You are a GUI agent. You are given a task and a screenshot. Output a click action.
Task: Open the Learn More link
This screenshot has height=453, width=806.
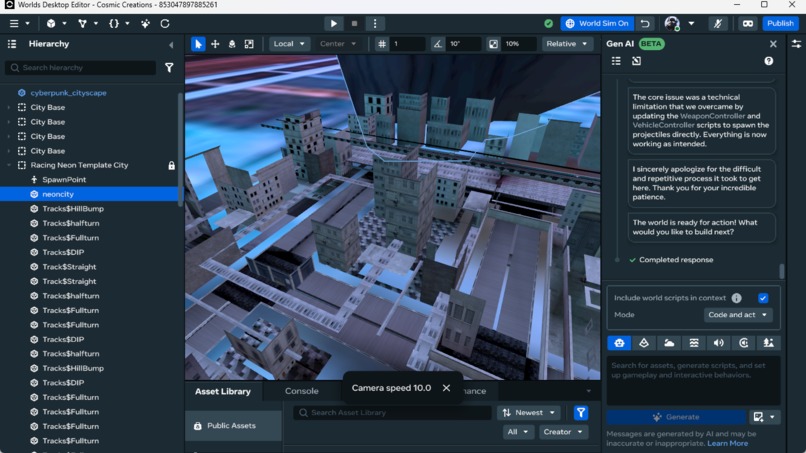point(727,443)
